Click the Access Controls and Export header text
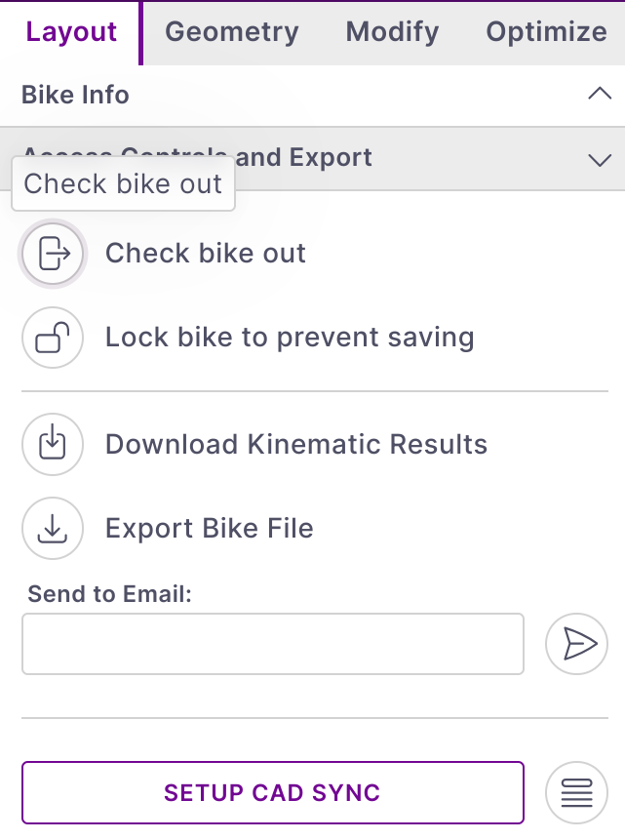Image resolution: width=625 pixels, height=840 pixels. [302, 158]
